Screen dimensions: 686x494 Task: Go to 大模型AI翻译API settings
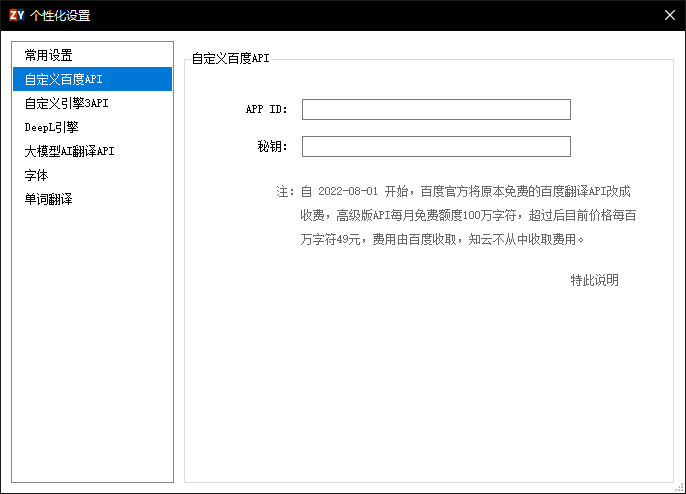click(x=70, y=151)
